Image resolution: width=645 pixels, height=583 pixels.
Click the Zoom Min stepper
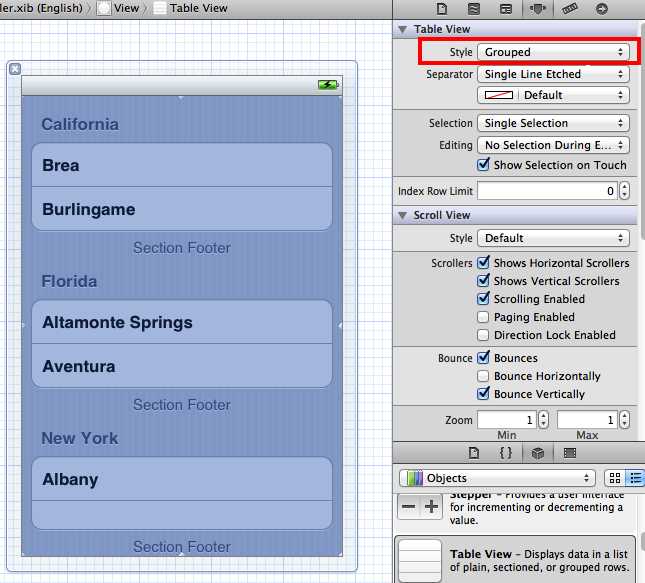[544, 420]
